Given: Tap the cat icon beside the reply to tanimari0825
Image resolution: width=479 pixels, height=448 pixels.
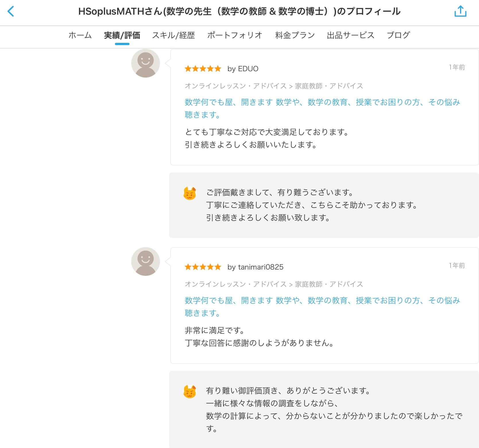Looking at the screenshot, I should [x=190, y=392].
